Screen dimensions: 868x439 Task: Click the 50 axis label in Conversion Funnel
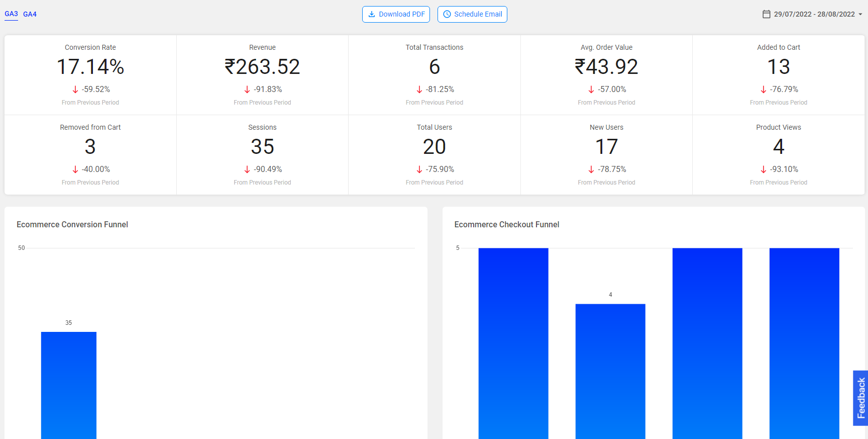click(x=21, y=248)
